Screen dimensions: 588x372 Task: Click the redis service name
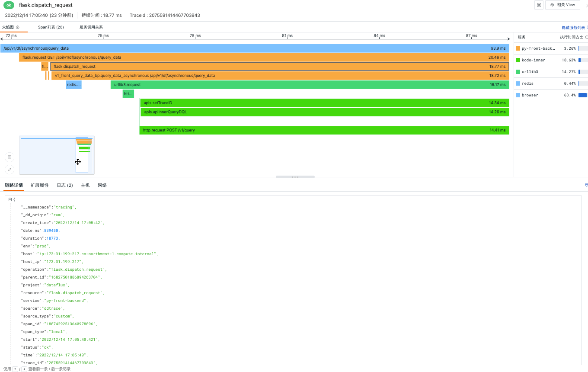[527, 83]
